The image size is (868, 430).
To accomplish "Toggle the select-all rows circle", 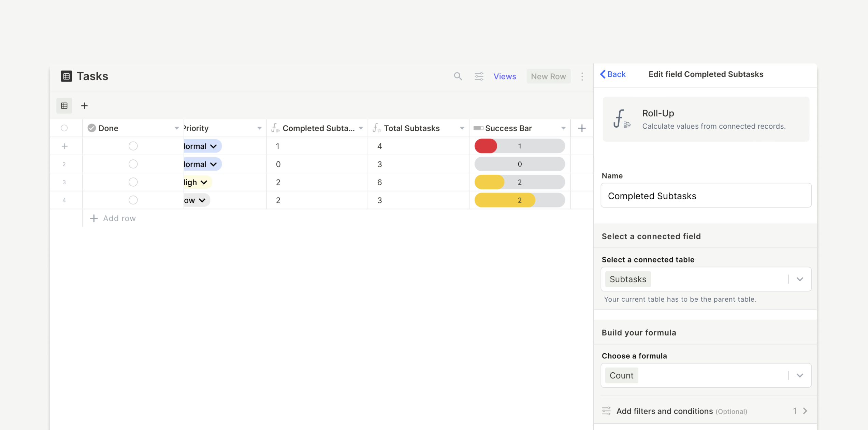I will (64, 128).
